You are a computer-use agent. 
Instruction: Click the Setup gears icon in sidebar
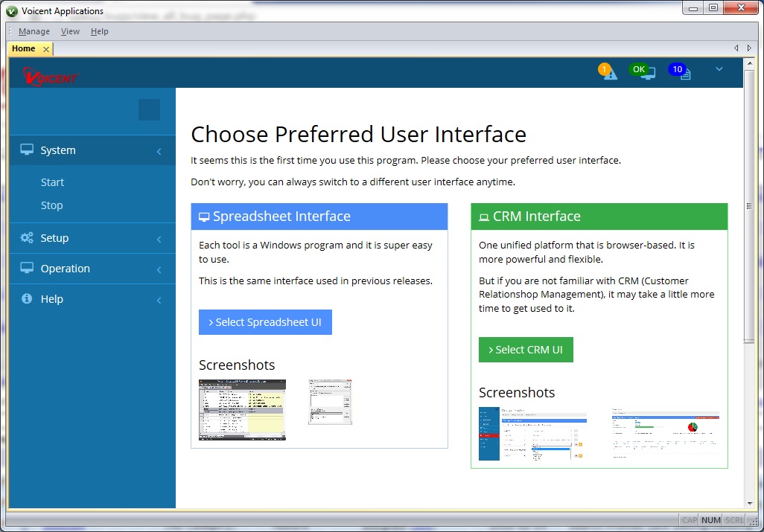pos(27,238)
